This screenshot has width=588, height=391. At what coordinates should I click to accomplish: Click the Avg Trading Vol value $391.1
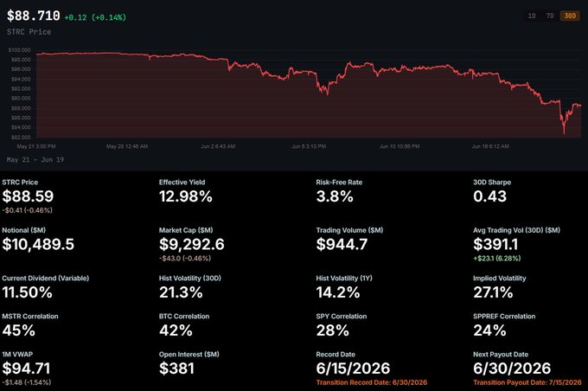click(x=495, y=244)
